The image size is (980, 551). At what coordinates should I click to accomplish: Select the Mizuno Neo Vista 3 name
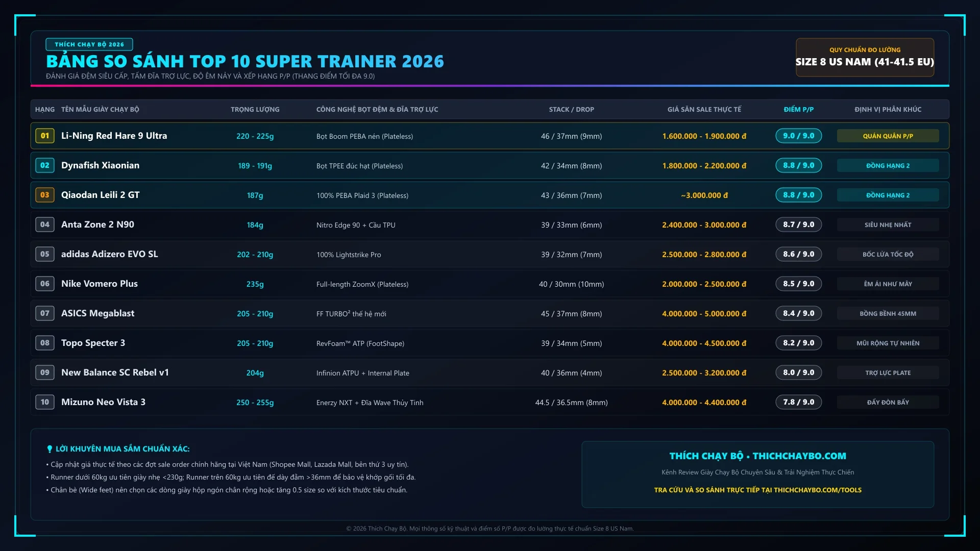[103, 402]
